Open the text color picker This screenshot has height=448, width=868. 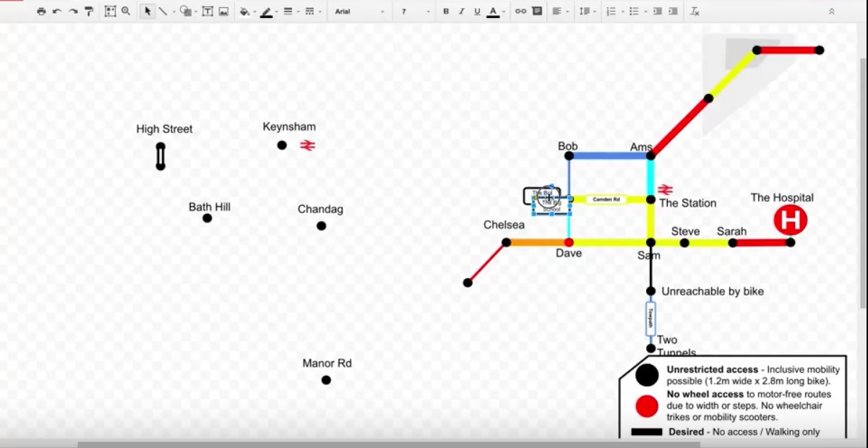point(495,12)
